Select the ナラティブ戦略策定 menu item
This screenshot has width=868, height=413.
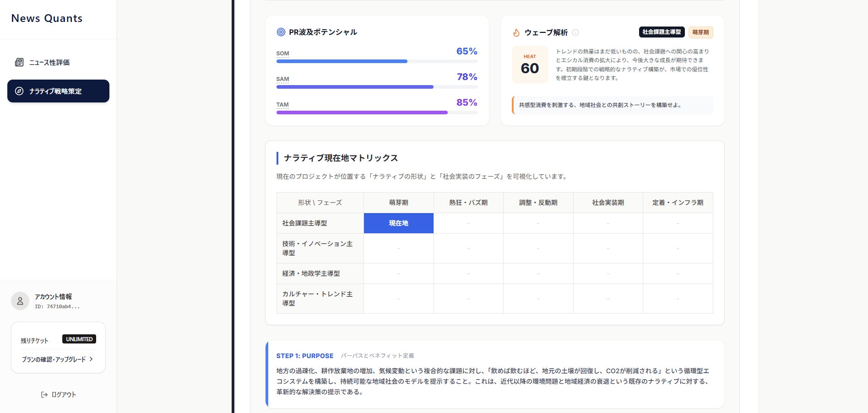[x=58, y=91]
